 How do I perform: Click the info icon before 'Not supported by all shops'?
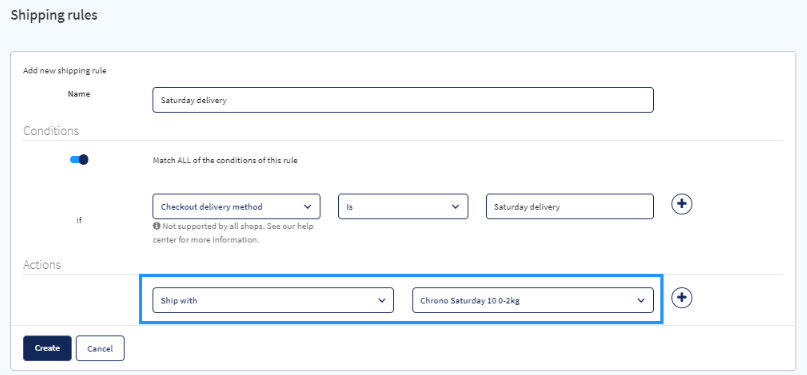(x=156, y=226)
